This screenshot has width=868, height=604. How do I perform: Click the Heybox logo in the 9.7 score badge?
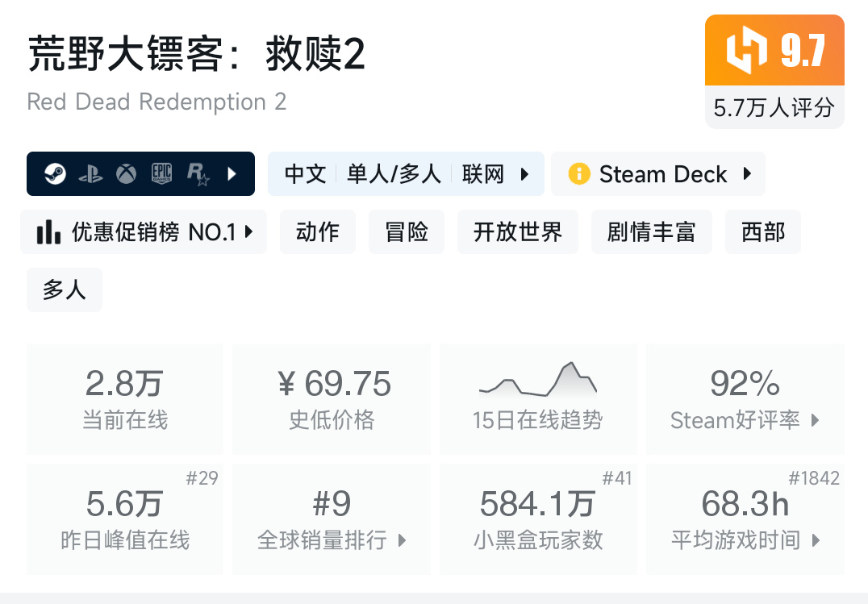[745, 51]
